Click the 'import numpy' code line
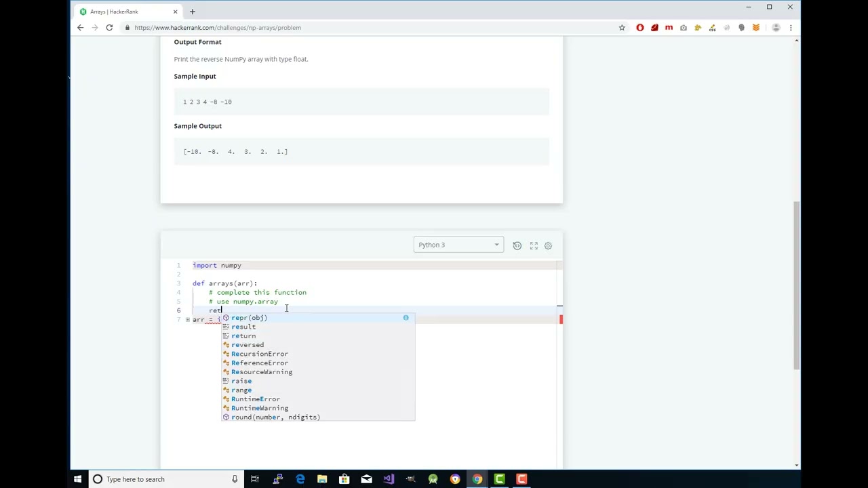The width and height of the screenshot is (868, 488). (217, 266)
